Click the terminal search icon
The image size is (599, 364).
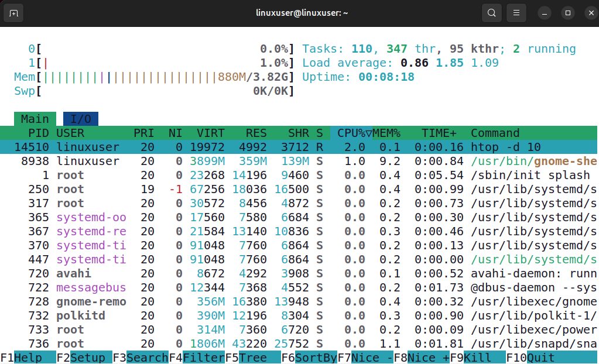tap(492, 13)
